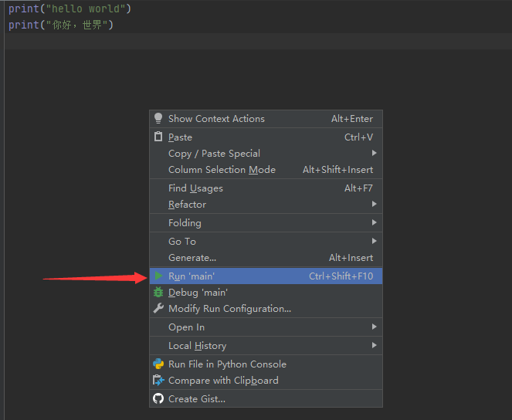Expand the Go To submenu arrow
512x420 pixels.
375,241
